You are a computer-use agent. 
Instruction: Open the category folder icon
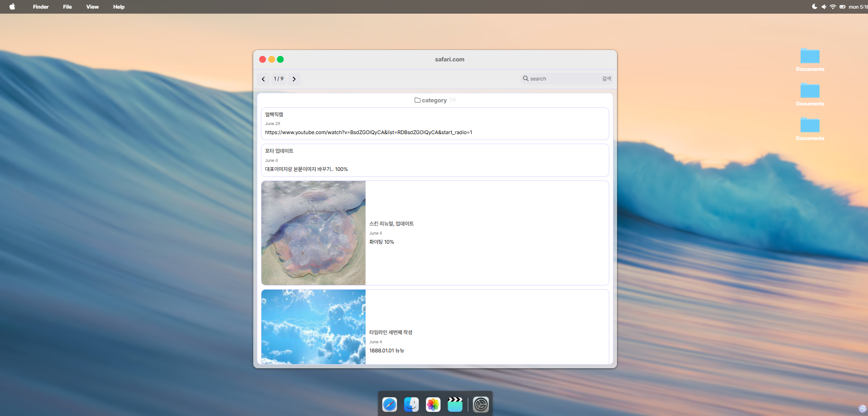(x=417, y=100)
